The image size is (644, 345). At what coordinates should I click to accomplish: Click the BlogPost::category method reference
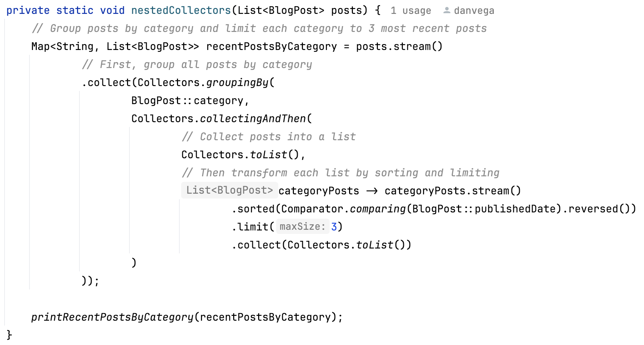tap(187, 101)
